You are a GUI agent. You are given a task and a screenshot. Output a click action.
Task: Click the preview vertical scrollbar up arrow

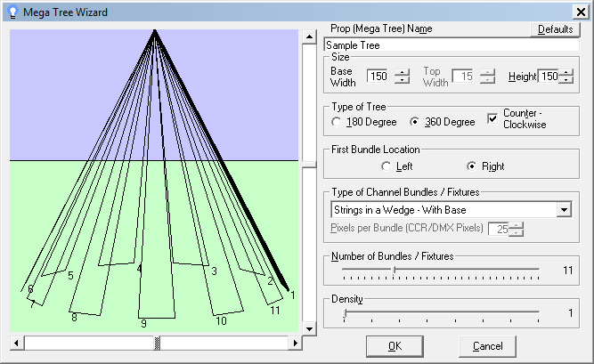point(308,37)
